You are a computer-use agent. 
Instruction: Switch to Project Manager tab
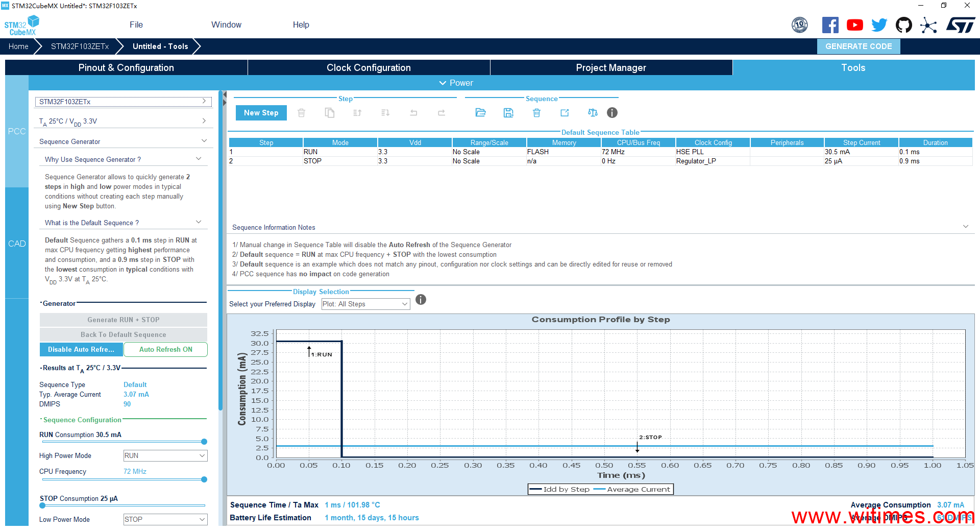click(611, 67)
